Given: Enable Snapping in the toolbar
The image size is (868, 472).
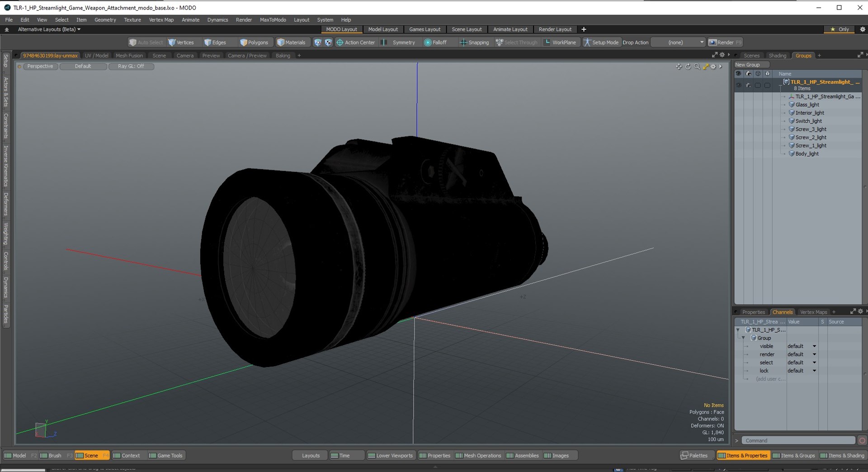Looking at the screenshot, I should pos(474,42).
